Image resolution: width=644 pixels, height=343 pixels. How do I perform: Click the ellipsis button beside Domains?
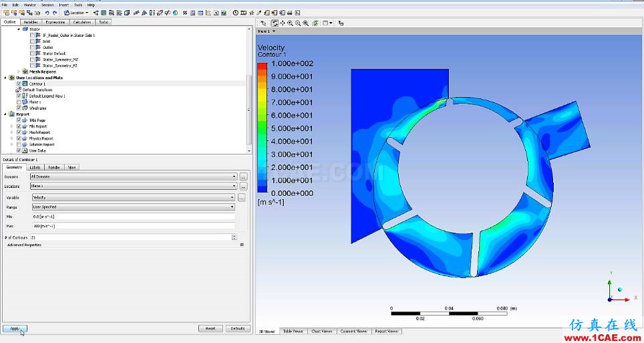click(244, 177)
